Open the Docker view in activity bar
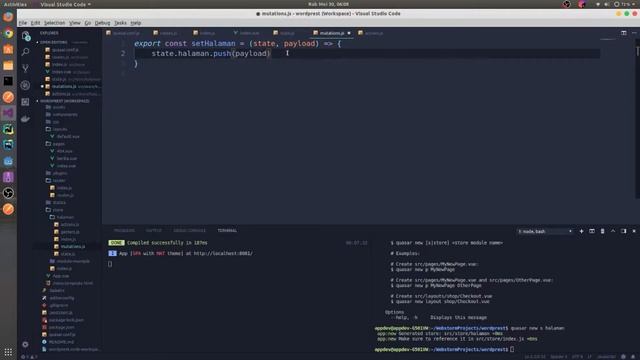The width and height of the screenshot is (640, 360). click(25, 119)
